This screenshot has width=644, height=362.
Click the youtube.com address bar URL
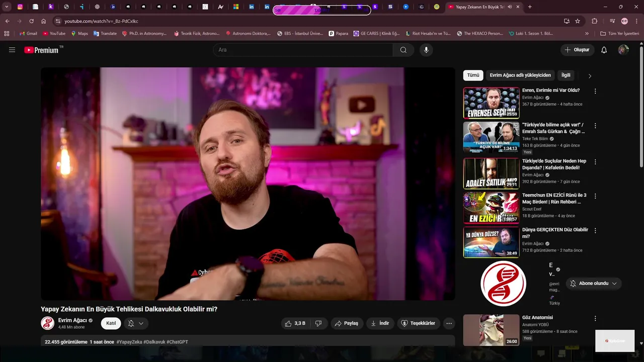tap(101, 21)
